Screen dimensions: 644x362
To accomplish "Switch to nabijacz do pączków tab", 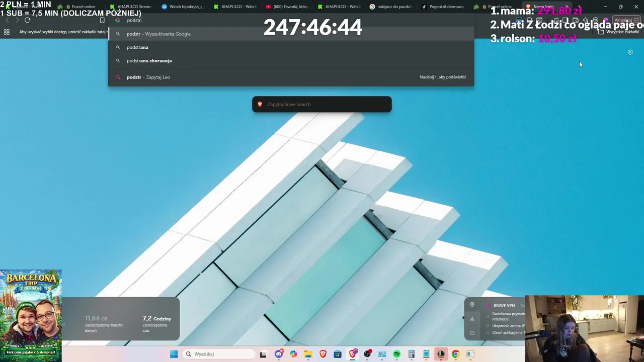I will pyautogui.click(x=390, y=7).
